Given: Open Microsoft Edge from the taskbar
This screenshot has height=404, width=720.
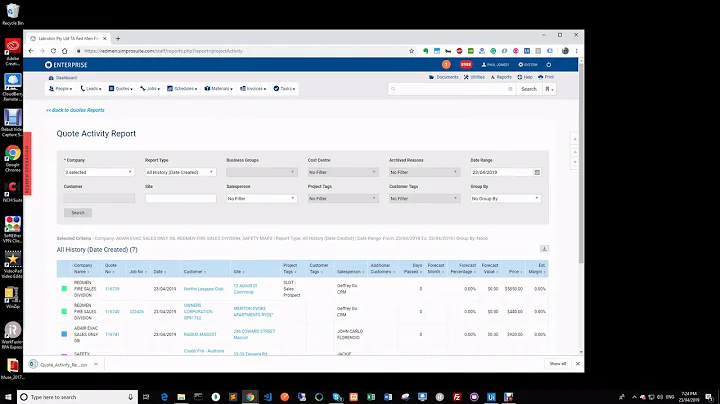Looking at the screenshot, I should click(164, 397).
